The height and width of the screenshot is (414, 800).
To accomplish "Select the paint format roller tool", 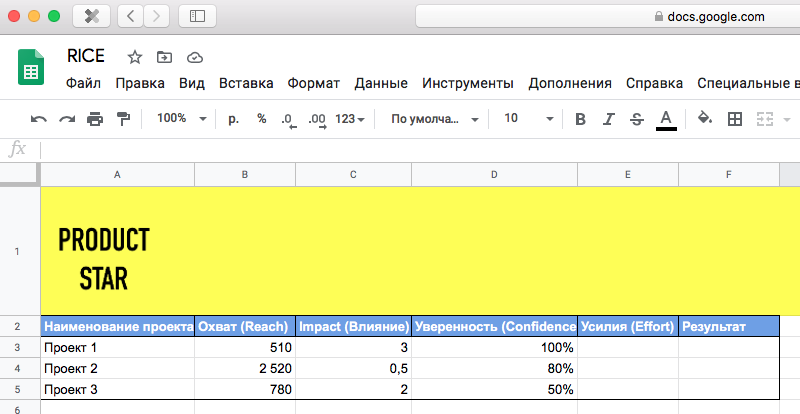I will tap(123, 119).
